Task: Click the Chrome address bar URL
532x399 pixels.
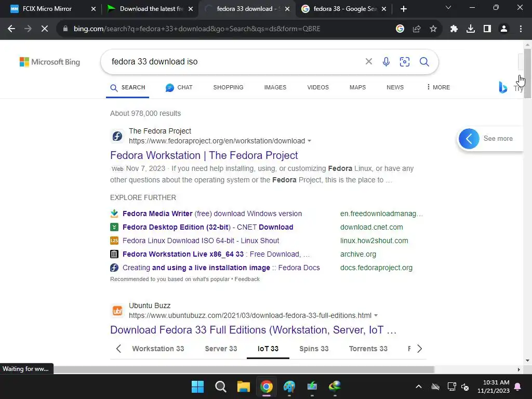Action: [x=197, y=29]
